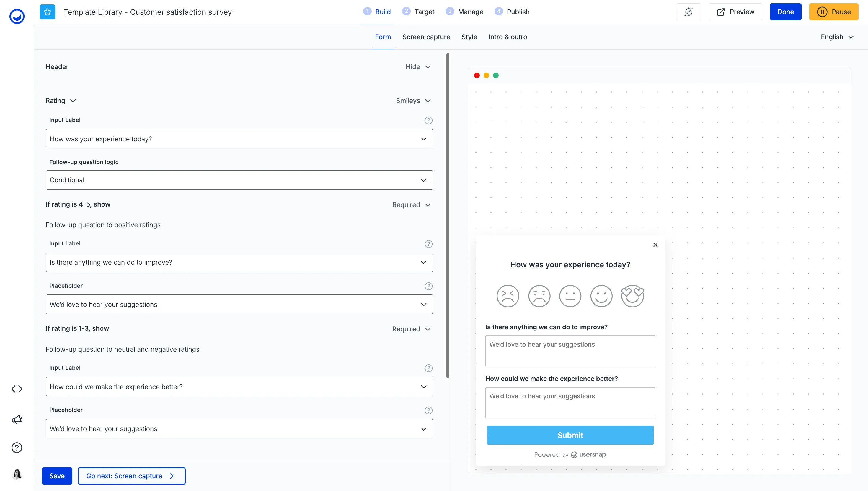
Task: Expand the Conditional follow-up logic dropdown
Action: tap(239, 180)
